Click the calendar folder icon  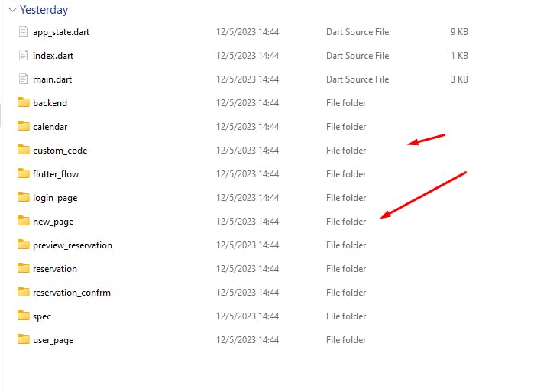pos(23,127)
